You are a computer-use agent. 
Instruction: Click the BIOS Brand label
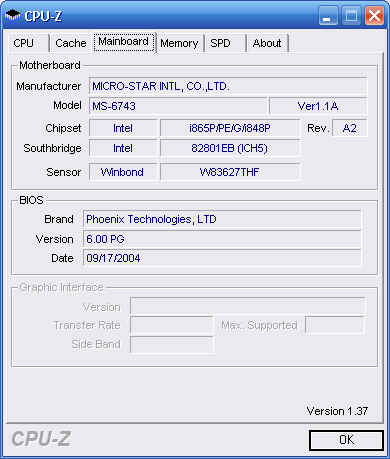tap(59, 219)
